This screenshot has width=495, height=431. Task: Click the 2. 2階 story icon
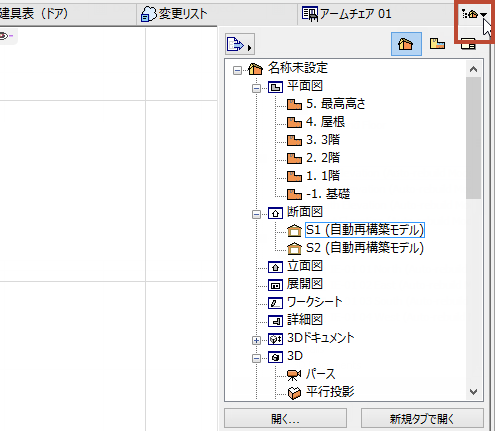click(294, 158)
